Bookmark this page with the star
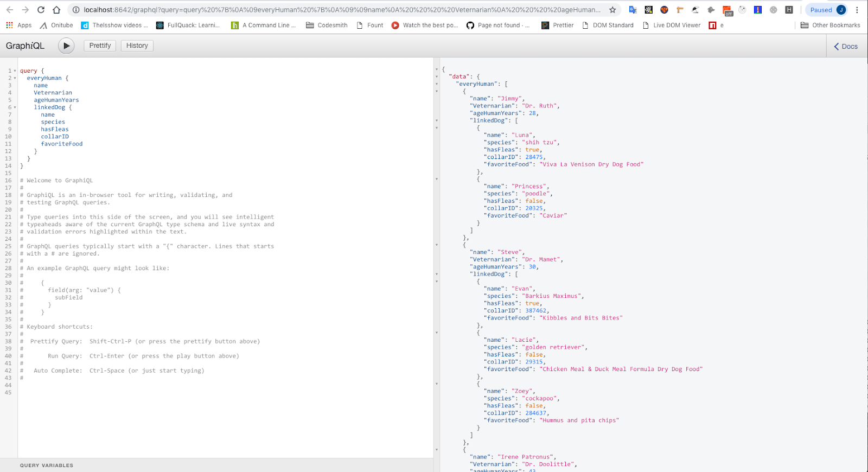The height and width of the screenshot is (472, 868). tap(612, 10)
